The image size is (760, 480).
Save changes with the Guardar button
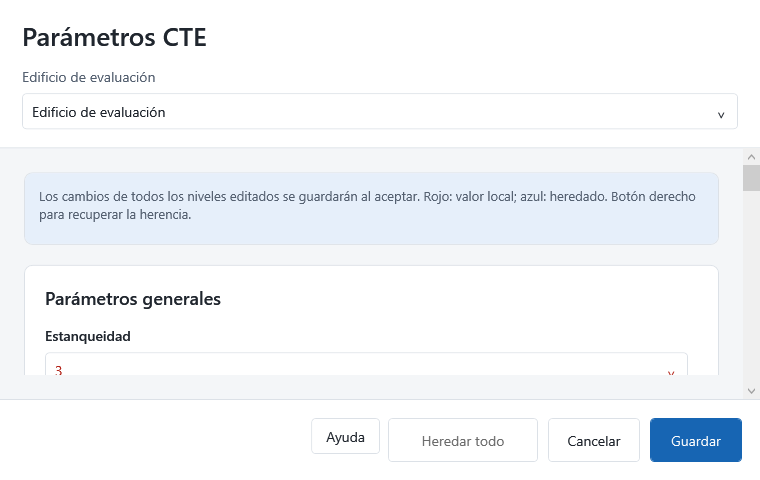696,440
